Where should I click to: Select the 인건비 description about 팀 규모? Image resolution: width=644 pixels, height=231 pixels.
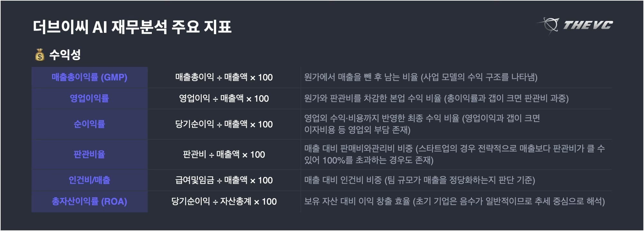point(419,180)
